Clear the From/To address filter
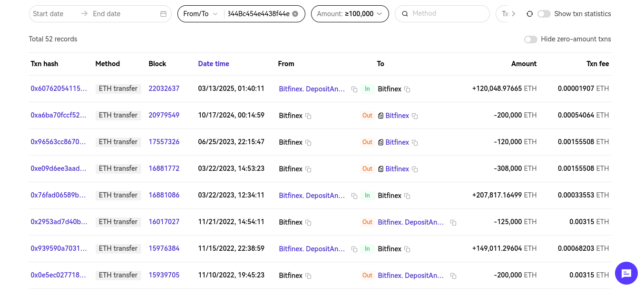 click(295, 14)
